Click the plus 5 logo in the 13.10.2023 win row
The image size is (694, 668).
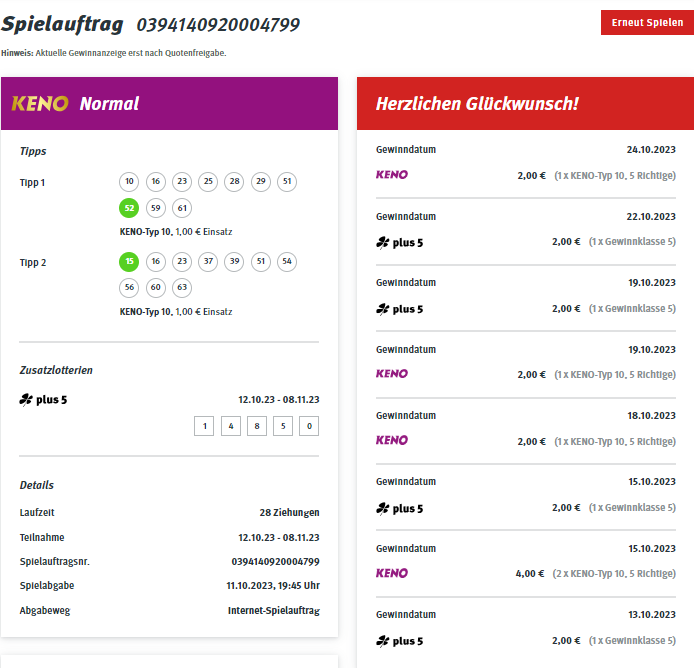(400, 641)
